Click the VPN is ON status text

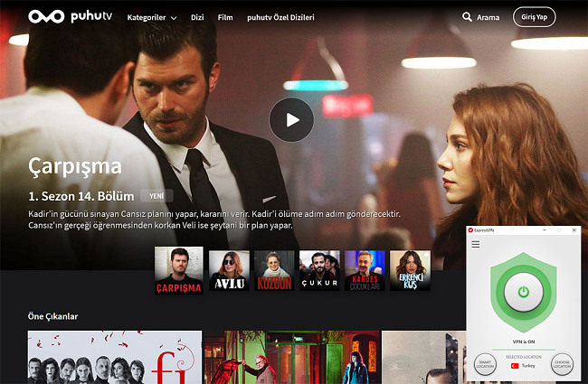[x=524, y=342]
